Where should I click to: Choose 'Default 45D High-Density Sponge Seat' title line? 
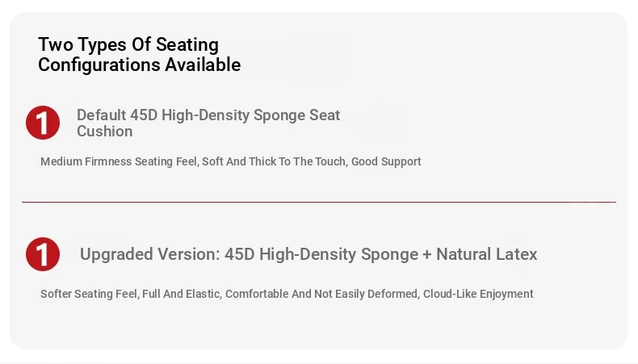pos(208,115)
